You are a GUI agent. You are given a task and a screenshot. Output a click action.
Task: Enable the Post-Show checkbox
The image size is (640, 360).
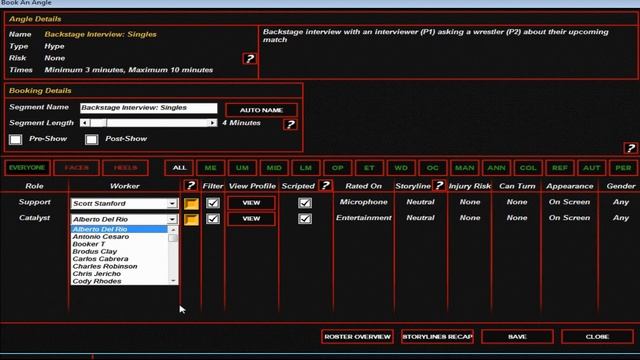tap(91, 140)
